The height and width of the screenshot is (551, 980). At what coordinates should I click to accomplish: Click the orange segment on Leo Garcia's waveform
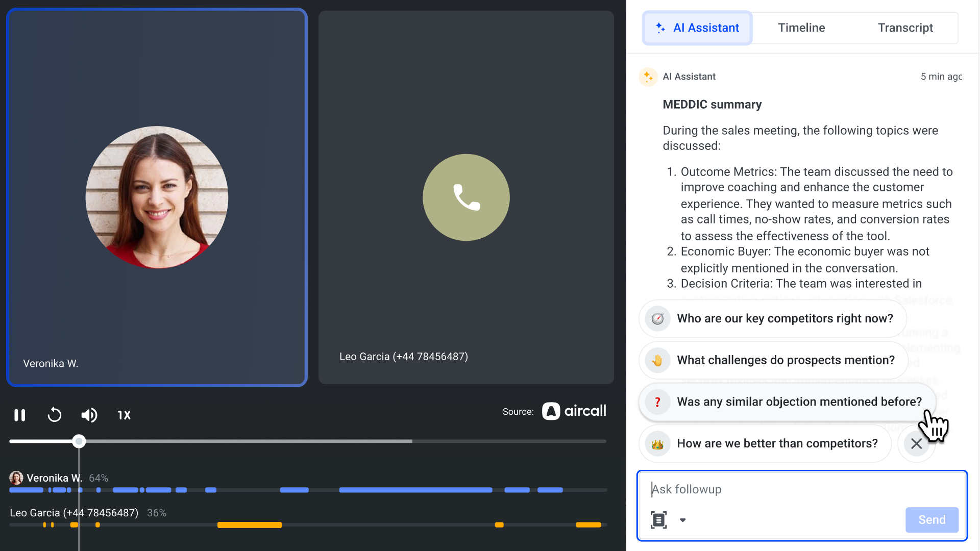click(x=249, y=524)
